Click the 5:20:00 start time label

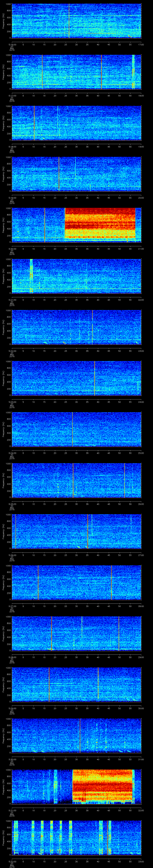pos(12,249)
